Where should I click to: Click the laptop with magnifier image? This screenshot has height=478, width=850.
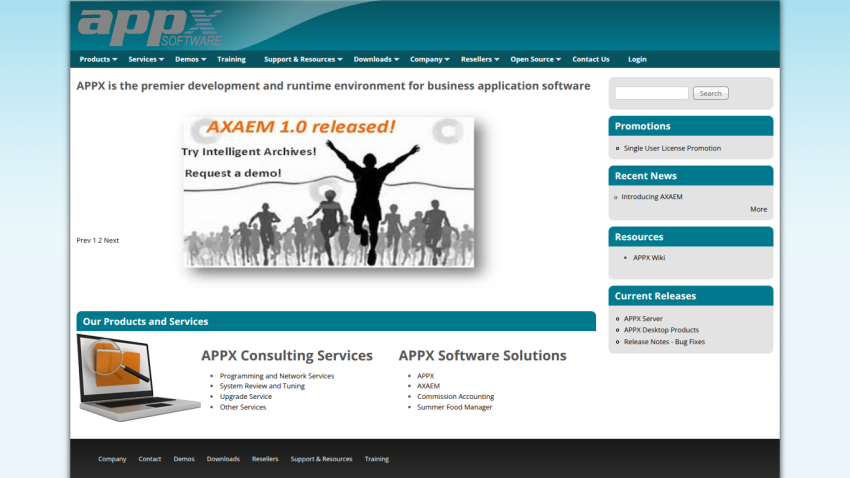(138, 378)
